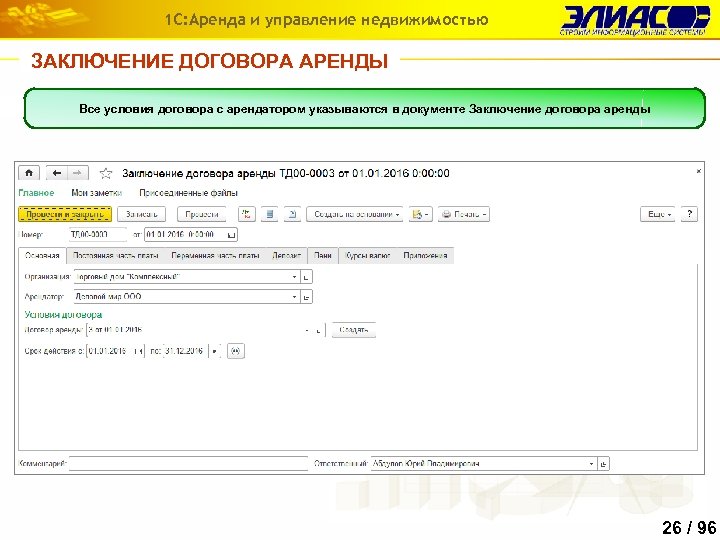720x540 pixels.
Task: Open the Еще menu
Action: [658, 214]
